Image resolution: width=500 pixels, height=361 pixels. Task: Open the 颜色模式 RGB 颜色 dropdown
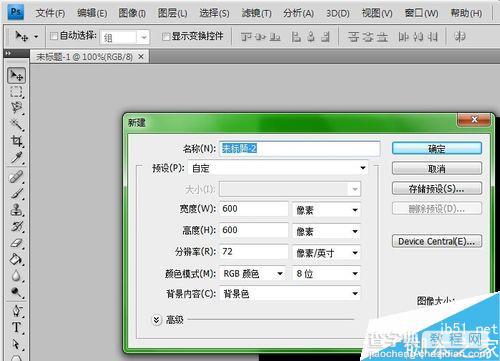coord(253,274)
